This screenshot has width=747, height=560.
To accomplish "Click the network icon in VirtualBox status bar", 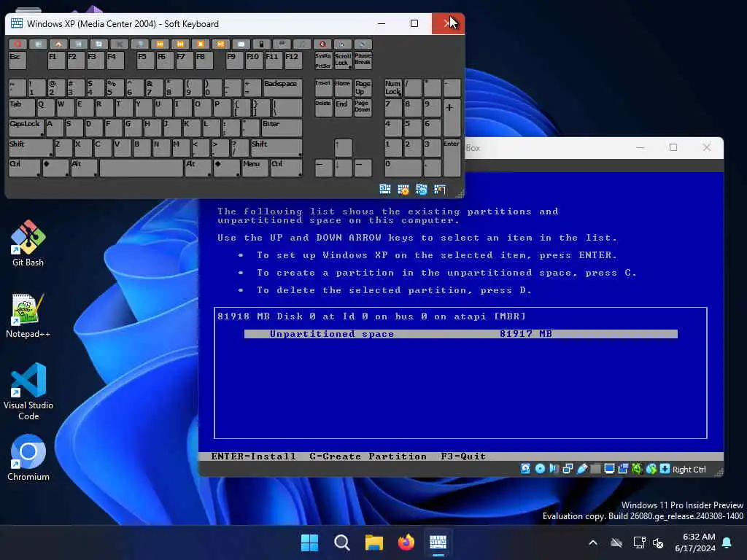I will click(568, 469).
